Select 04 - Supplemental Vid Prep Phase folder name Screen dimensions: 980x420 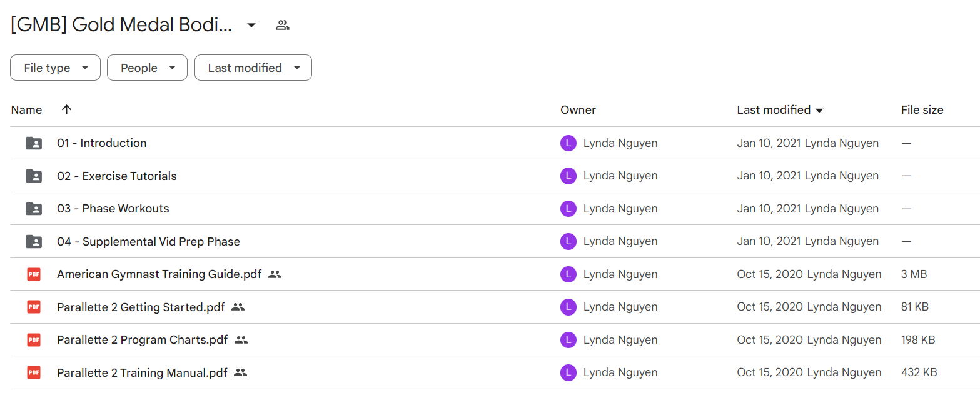tap(148, 242)
